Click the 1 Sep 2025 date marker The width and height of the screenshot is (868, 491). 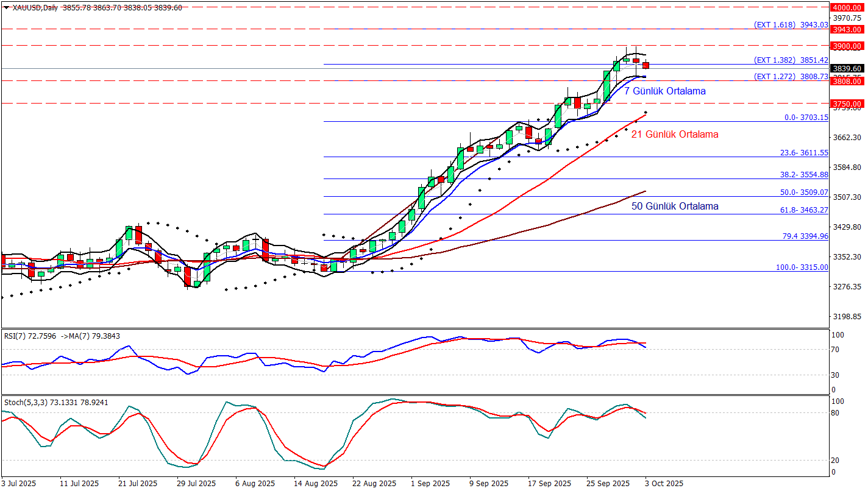tap(430, 483)
